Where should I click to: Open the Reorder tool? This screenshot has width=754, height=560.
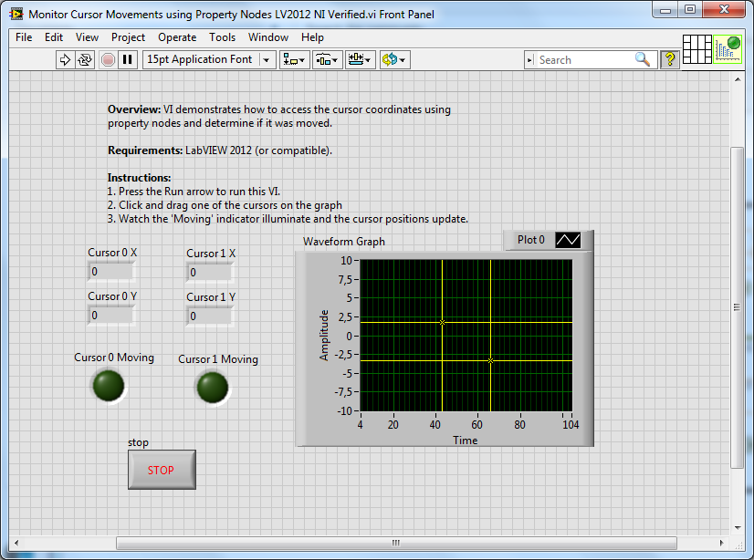click(x=394, y=59)
